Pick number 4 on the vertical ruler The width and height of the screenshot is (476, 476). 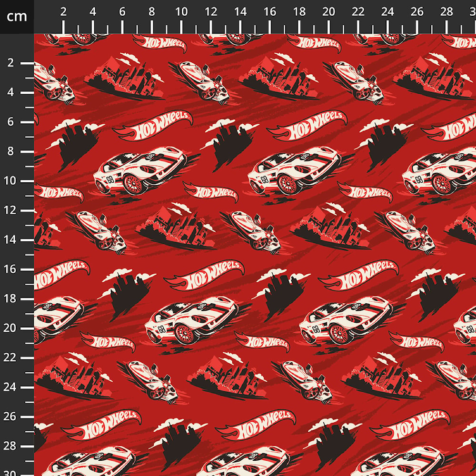tap(10, 92)
